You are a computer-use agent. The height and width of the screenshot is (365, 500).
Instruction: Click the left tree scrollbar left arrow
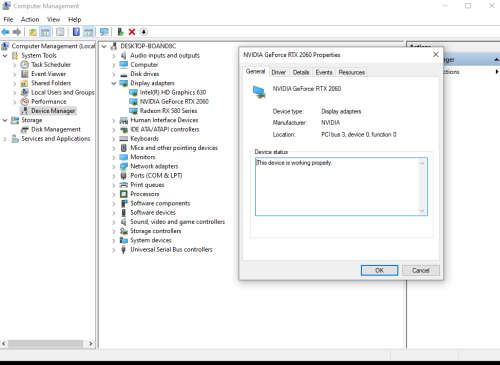(x=4, y=343)
